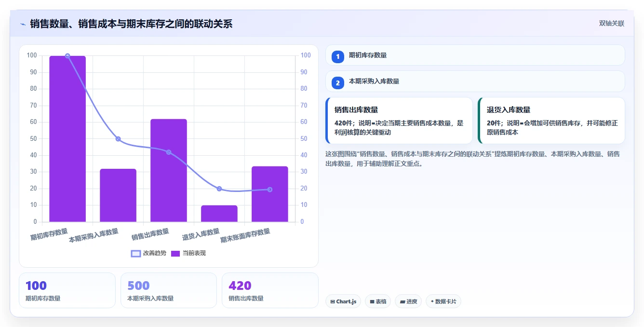Click the trend line point at value 50
The height and width of the screenshot is (327, 644).
[x=118, y=139]
